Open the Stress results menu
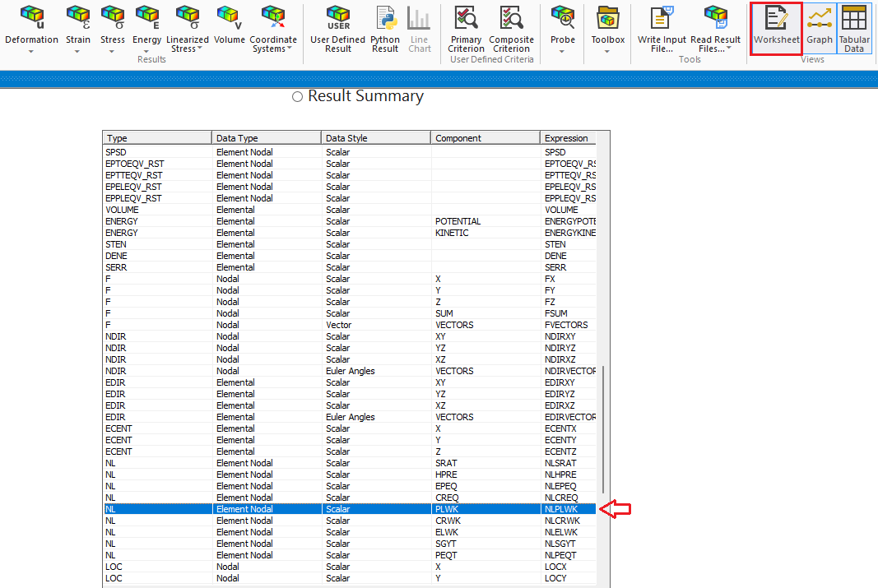 113,18
